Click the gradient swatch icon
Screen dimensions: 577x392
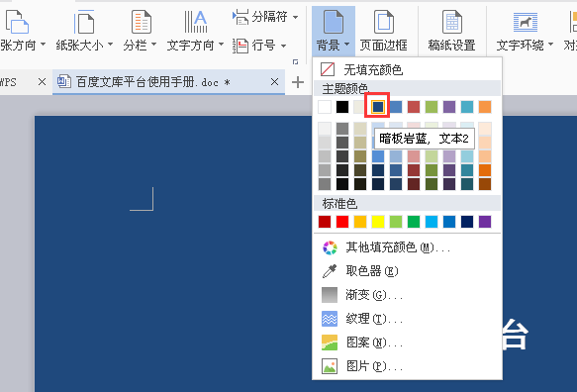click(330, 295)
